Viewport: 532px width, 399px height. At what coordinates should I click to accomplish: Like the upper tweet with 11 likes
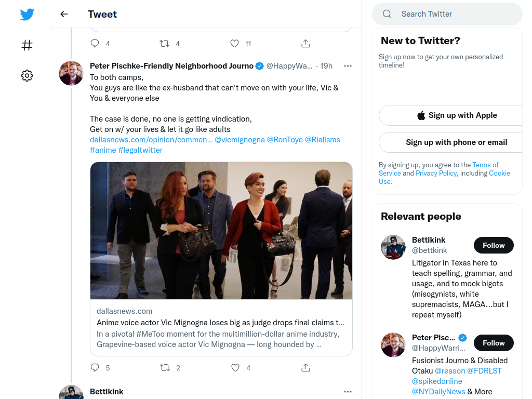[x=234, y=44]
